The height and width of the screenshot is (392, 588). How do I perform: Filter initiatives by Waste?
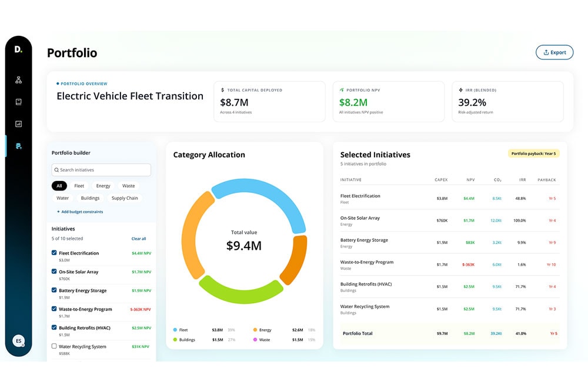129,186
